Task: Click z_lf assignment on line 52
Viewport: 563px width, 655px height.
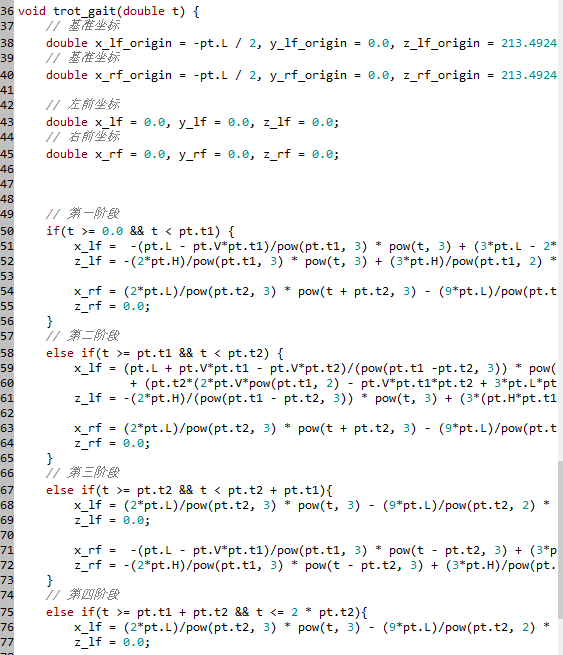Action: point(315,261)
